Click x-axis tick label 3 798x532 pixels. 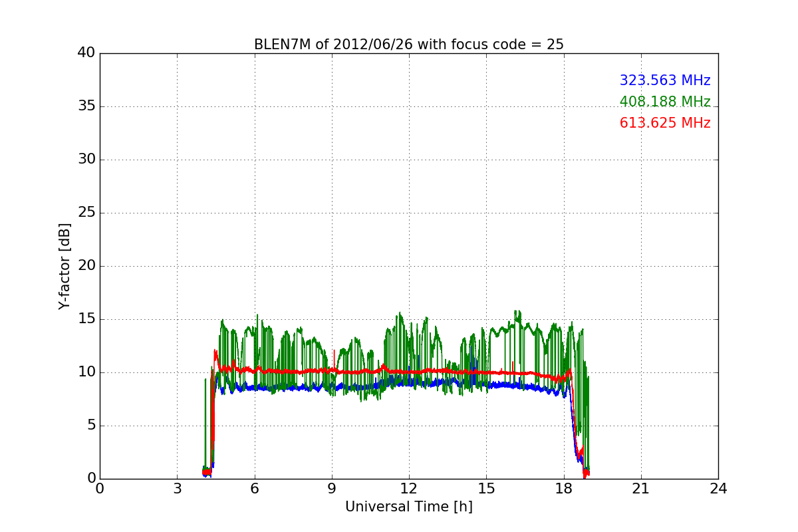click(177, 488)
